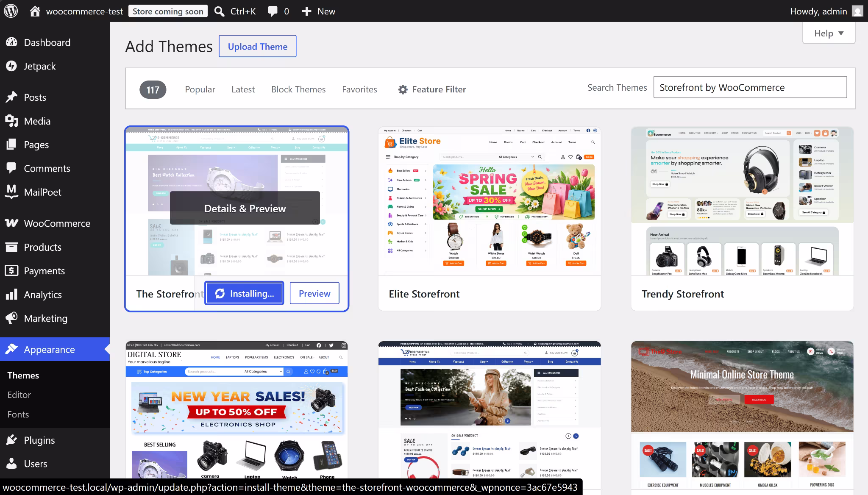Open the Favorites themes tab
The height and width of the screenshot is (495, 868).
tap(359, 89)
